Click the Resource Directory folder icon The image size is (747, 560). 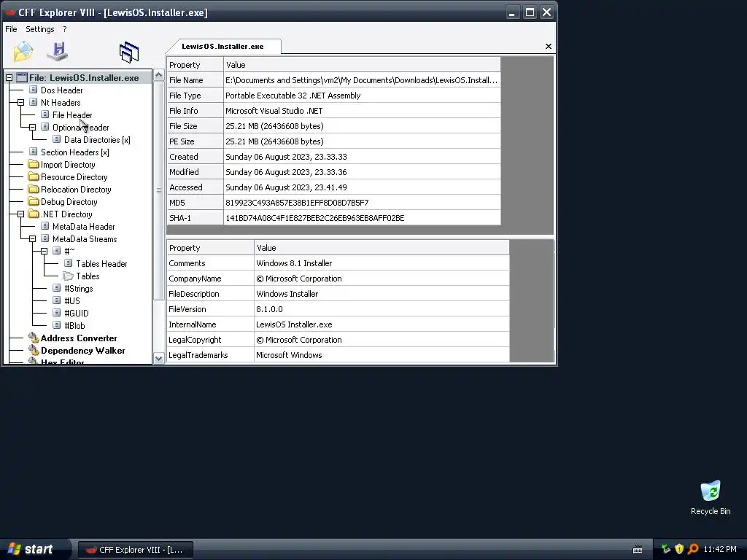click(x=33, y=176)
